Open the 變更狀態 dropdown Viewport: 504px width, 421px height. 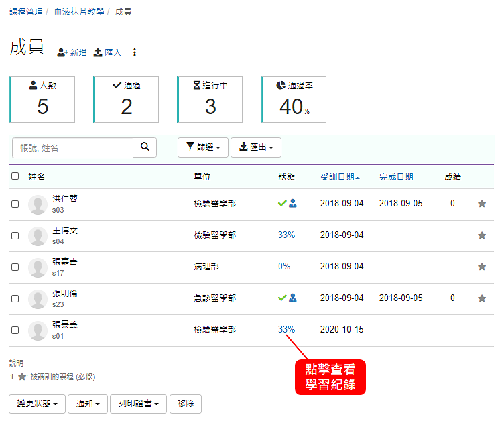tap(37, 404)
